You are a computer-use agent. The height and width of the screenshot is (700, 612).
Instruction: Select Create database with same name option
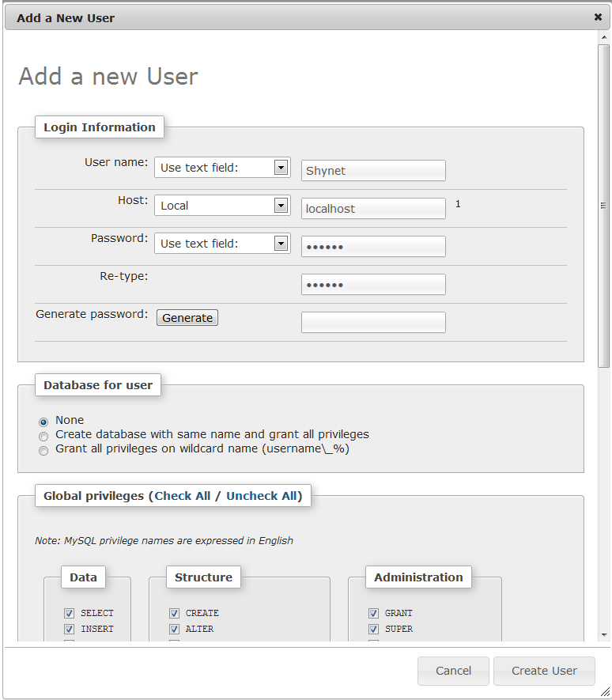[43, 436]
